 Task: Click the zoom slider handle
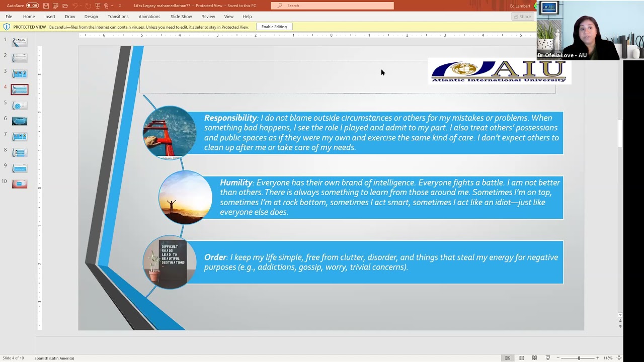point(579,358)
